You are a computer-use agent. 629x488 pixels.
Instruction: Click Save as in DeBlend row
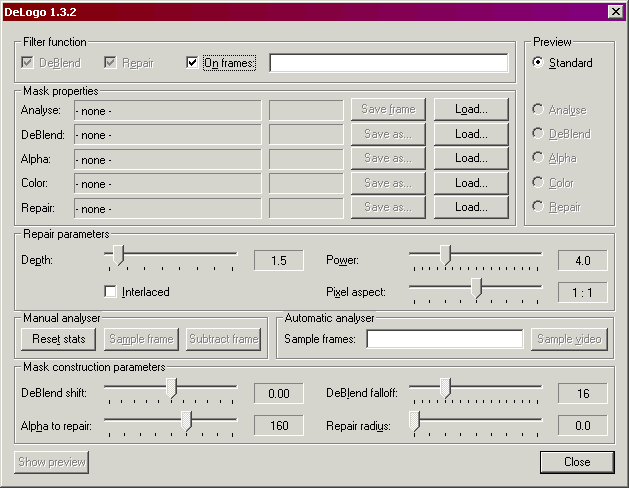388,134
